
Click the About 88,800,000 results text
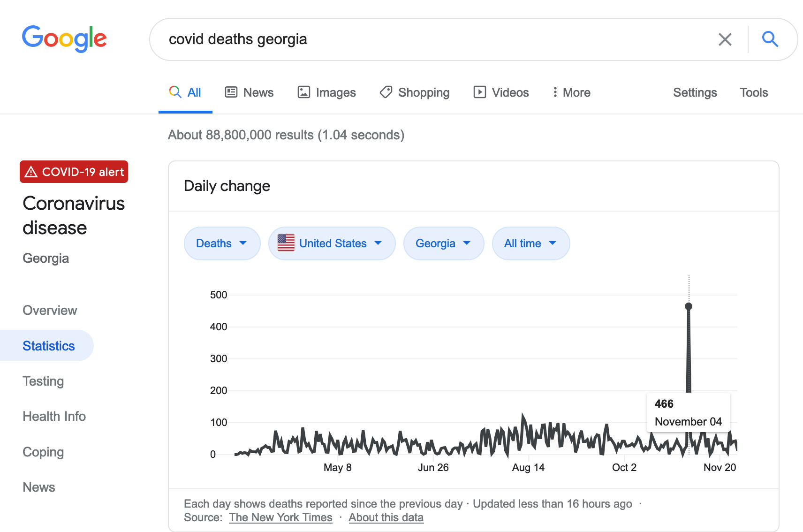[x=286, y=135]
